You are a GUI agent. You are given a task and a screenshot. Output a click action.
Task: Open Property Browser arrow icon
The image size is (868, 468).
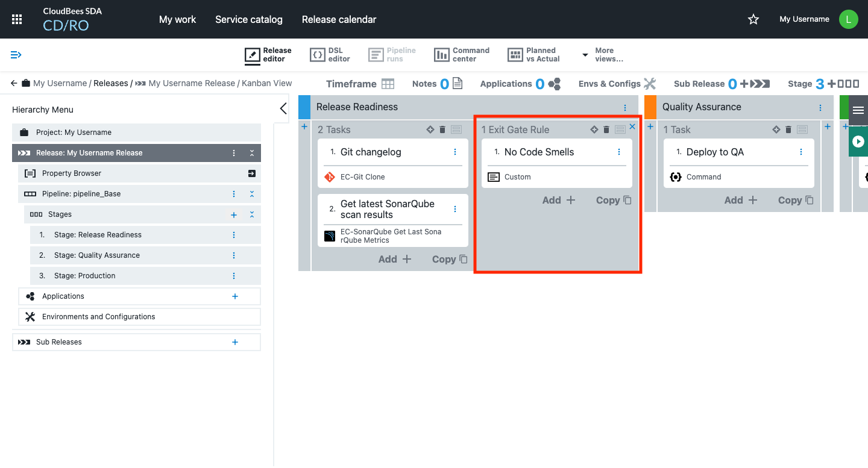pyautogui.click(x=251, y=173)
